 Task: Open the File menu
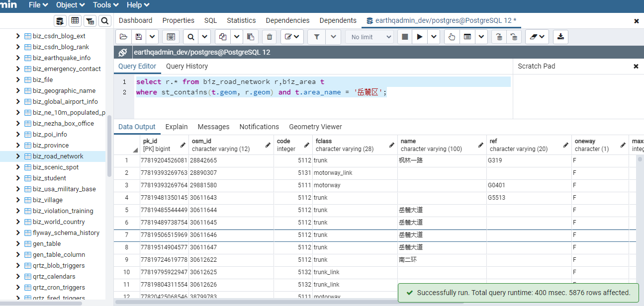pos(38,5)
